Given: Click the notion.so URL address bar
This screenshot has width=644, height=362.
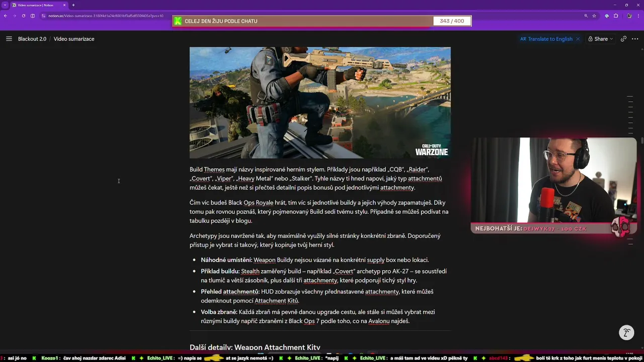Looking at the screenshot, I should 106,16.
